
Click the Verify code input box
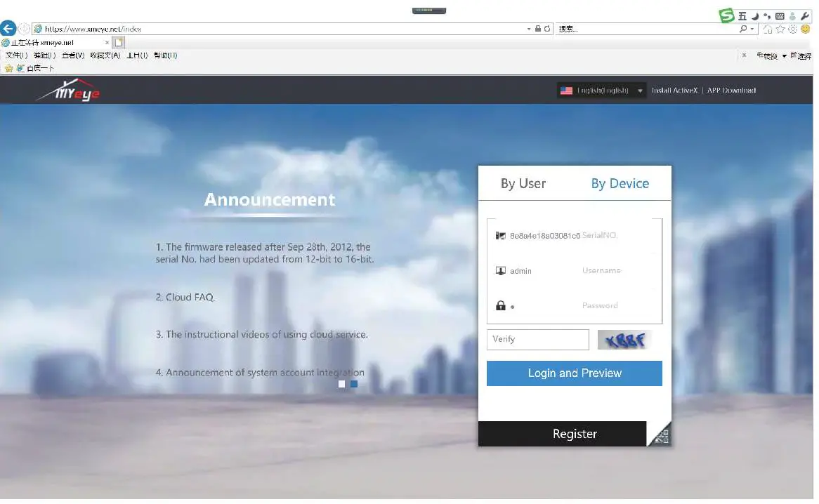[538, 340]
